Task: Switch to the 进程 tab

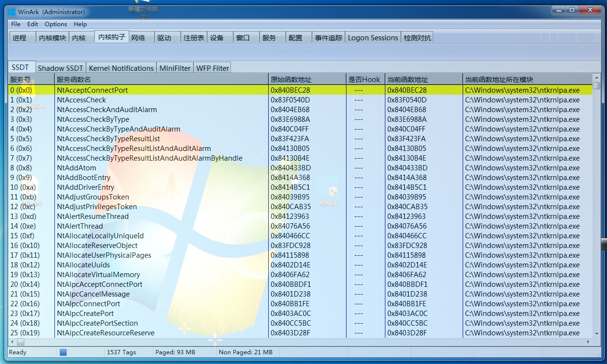Action: tap(22, 37)
